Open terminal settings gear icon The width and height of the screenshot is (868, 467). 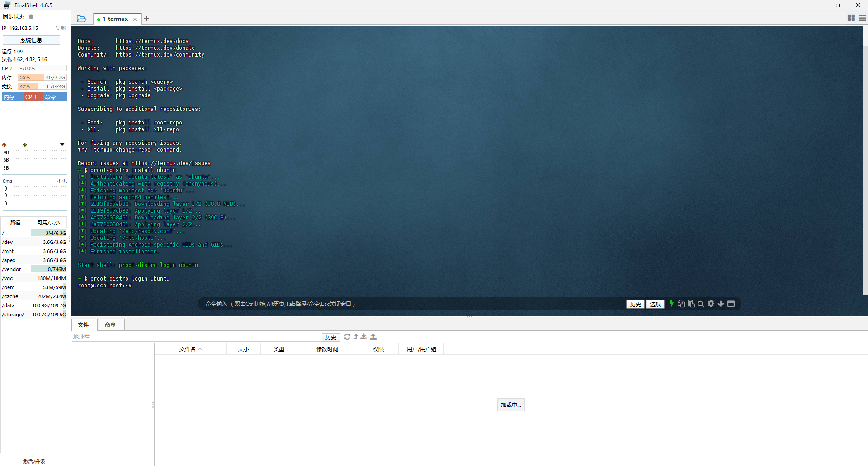(711, 304)
